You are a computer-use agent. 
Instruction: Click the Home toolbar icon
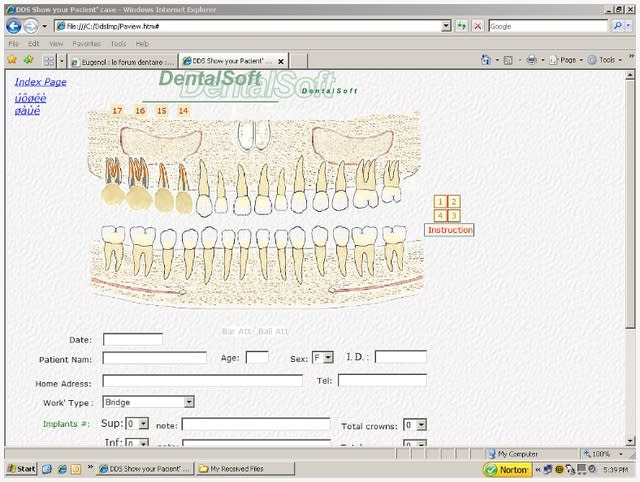pyautogui.click(x=486, y=60)
